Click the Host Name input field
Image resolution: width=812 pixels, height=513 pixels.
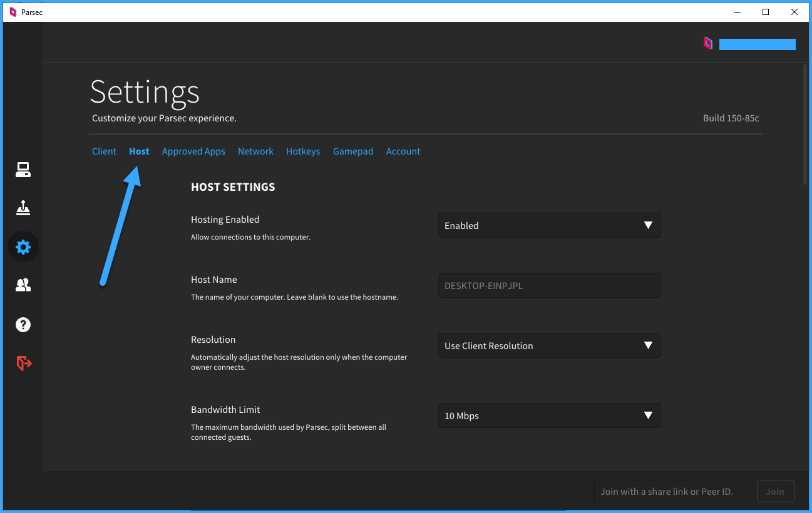550,285
